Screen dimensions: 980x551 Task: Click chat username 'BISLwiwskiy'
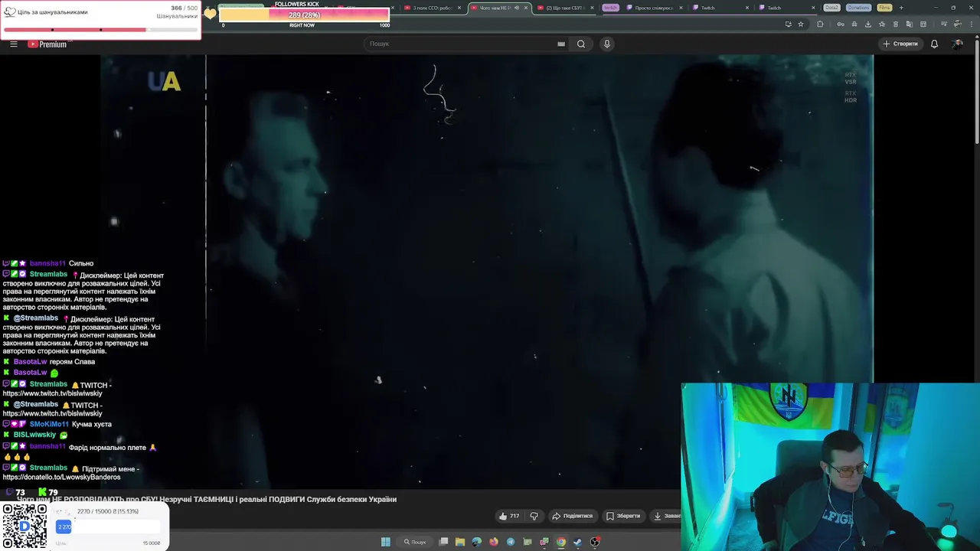coord(34,435)
